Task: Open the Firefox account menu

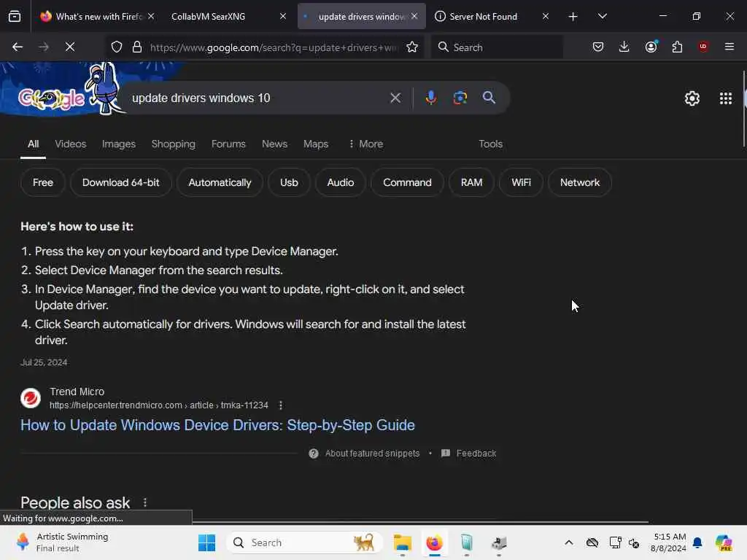Action: 651,47
